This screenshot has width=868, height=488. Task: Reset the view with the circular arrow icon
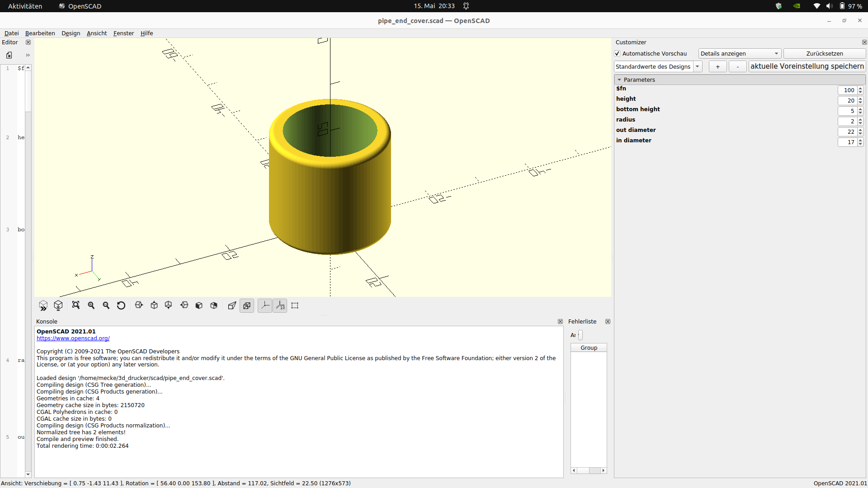pyautogui.click(x=121, y=305)
